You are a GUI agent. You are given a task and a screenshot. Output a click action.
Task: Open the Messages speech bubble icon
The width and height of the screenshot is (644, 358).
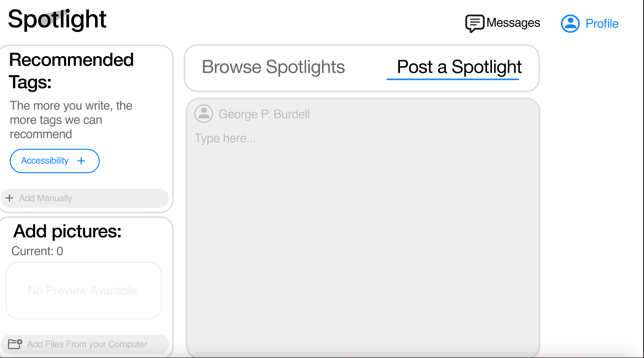click(475, 22)
